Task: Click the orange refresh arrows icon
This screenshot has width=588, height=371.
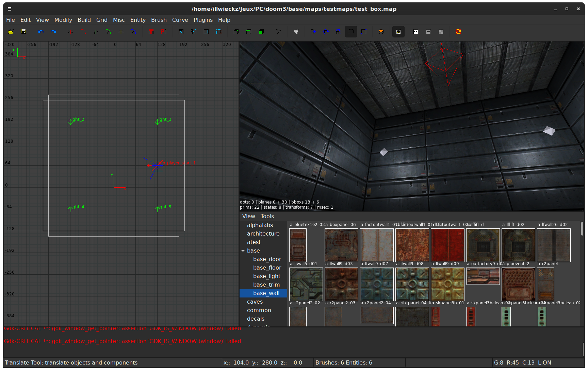Action: click(x=458, y=32)
